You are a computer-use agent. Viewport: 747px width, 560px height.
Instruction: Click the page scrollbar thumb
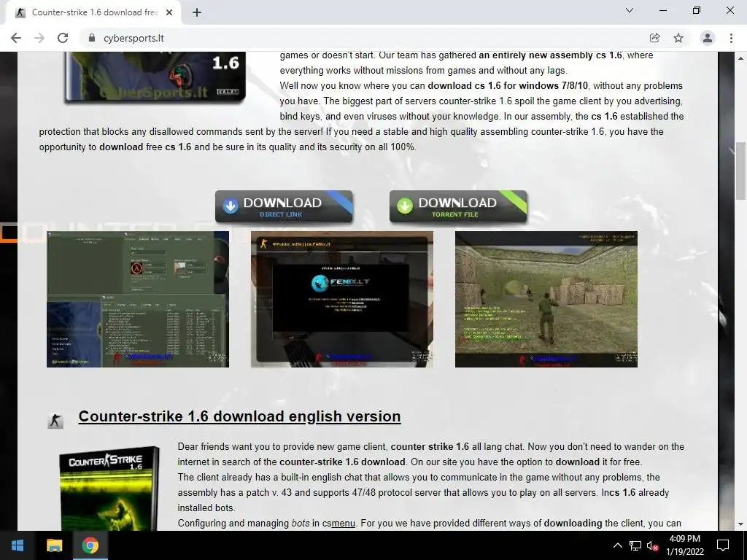pos(741,171)
